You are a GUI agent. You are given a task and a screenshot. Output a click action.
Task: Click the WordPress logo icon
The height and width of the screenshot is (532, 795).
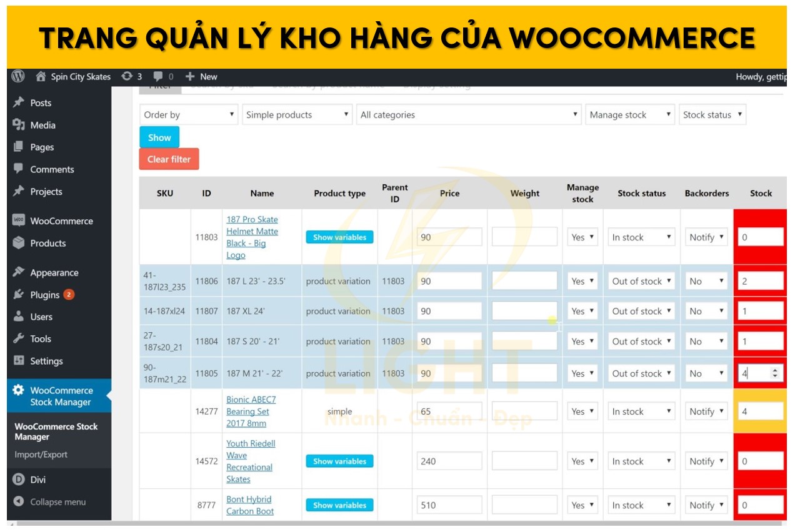click(x=18, y=76)
